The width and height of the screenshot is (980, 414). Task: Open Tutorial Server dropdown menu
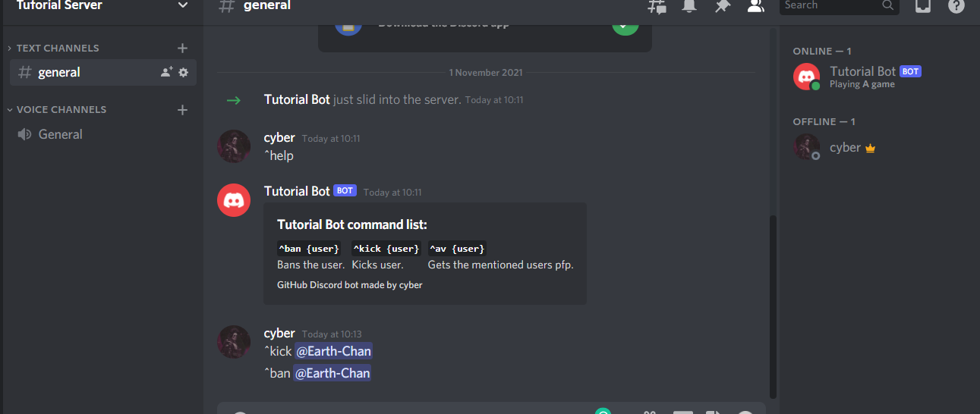point(182,5)
